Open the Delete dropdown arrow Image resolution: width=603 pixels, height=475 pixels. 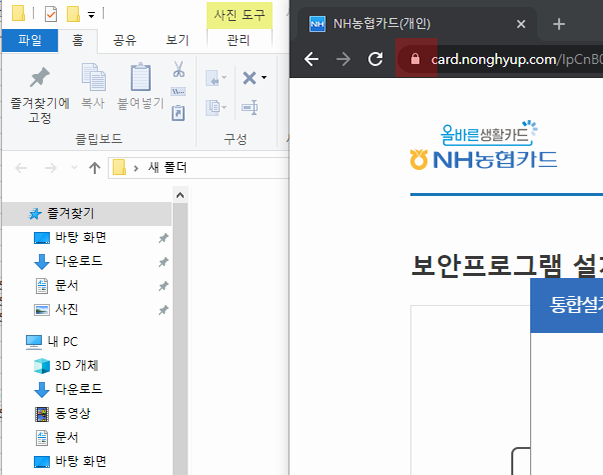[x=264, y=78]
